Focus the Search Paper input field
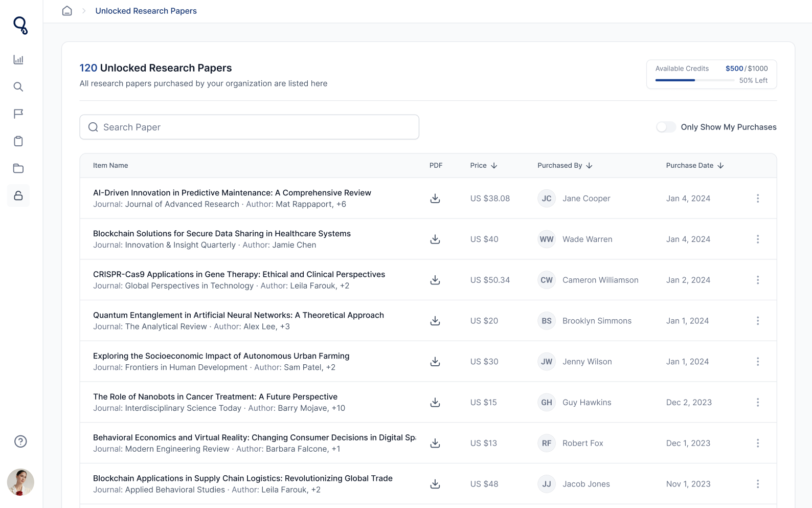 click(x=250, y=127)
